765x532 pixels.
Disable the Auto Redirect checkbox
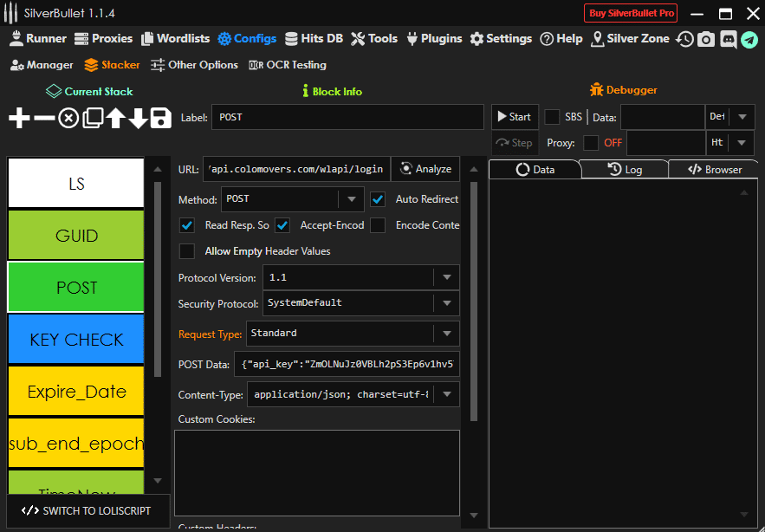[x=378, y=199]
